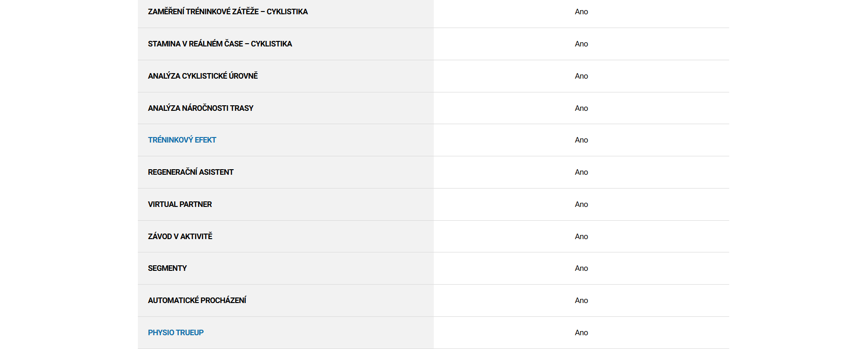Click the ZÁVOD V AKTIVITĚ label
The width and height of the screenshot is (868, 349).
[x=180, y=236]
